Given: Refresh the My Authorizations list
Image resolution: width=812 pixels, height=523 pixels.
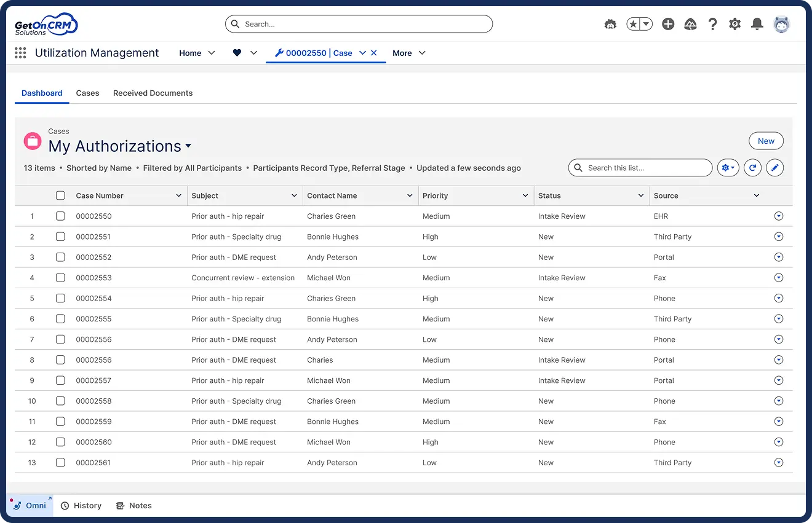Looking at the screenshot, I should [x=752, y=168].
